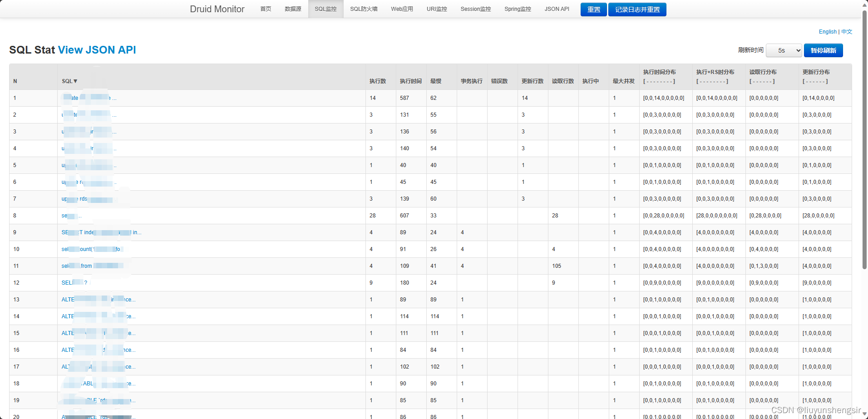Click the [0,0,14,0,0,0,0,0] 执行时间分布 cell

[x=664, y=98]
